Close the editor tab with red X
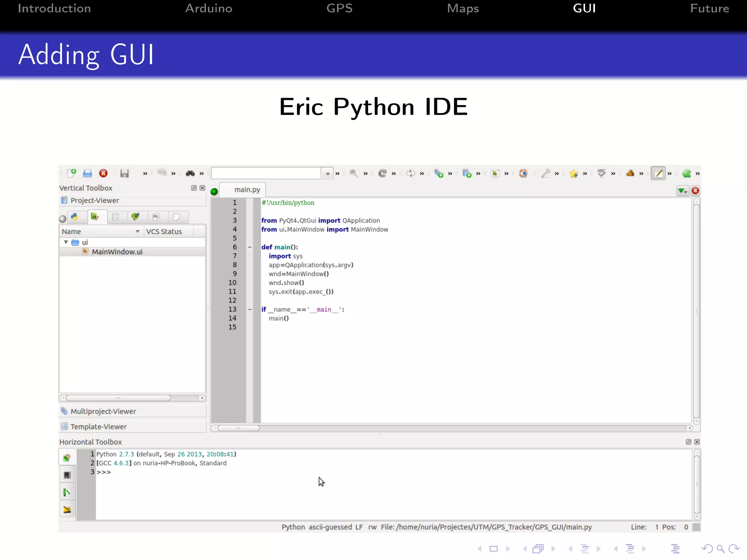The width and height of the screenshot is (747, 560). (696, 191)
